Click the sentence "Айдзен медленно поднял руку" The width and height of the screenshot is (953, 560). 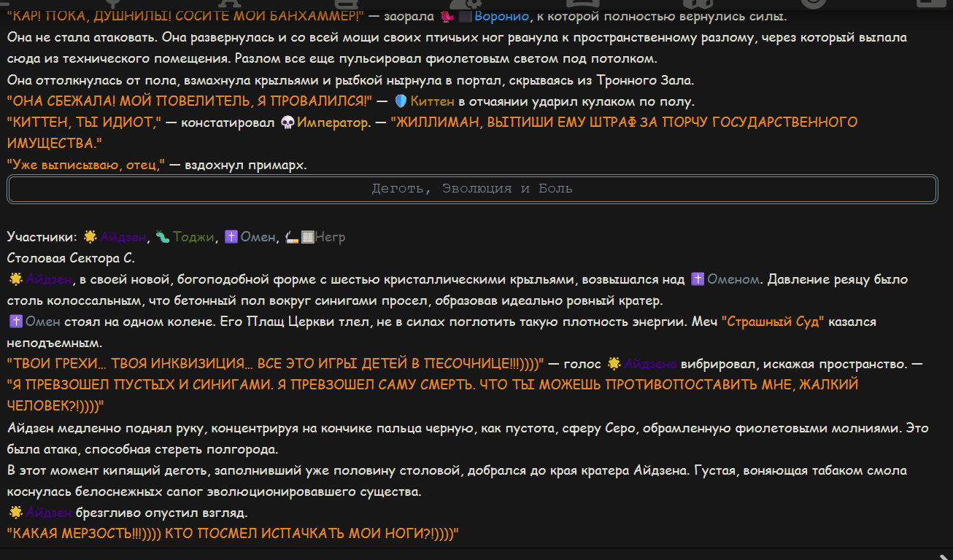click(x=468, y=438)
